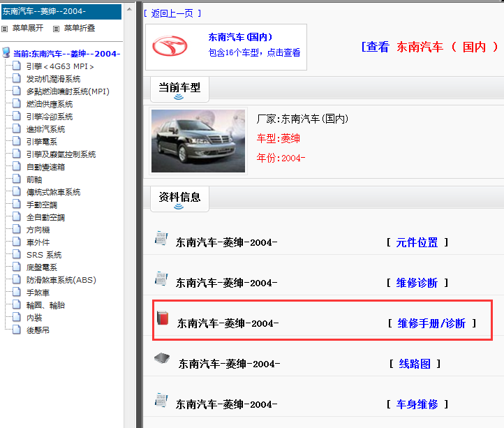504x428 pixels.
Task: Click the text 厂家:东南汽车(国内)
Action: point(302,119)
